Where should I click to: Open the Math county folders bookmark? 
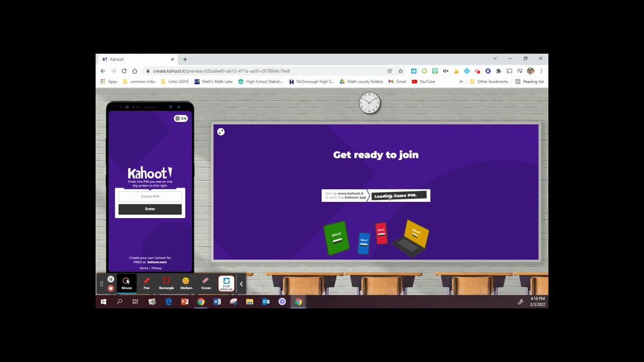361,81
